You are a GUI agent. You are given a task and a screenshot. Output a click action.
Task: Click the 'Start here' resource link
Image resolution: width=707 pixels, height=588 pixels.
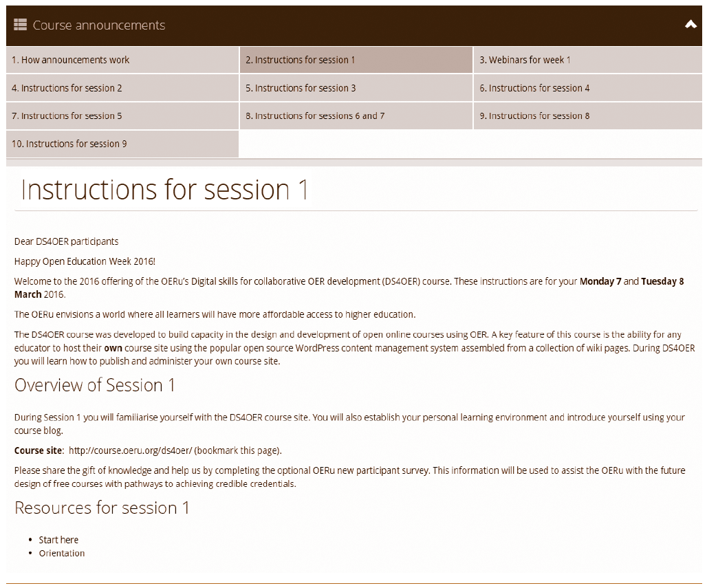(58, 540)
